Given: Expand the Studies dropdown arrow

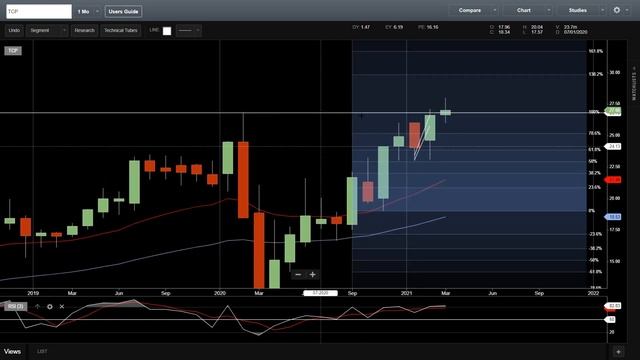Looking at the screenshot, I should pyautogui.click(x=602, y=10).
